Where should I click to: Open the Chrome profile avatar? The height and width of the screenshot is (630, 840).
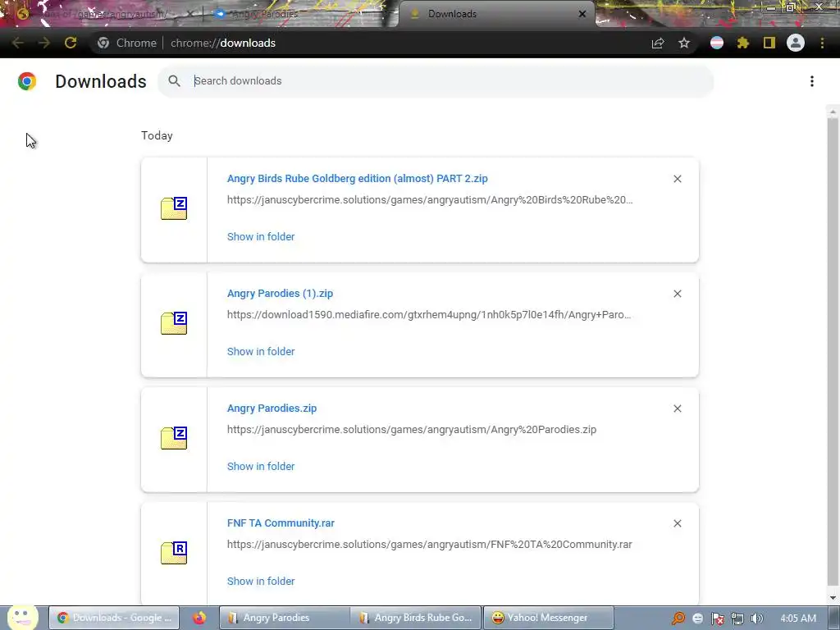[x=796, y=43]
